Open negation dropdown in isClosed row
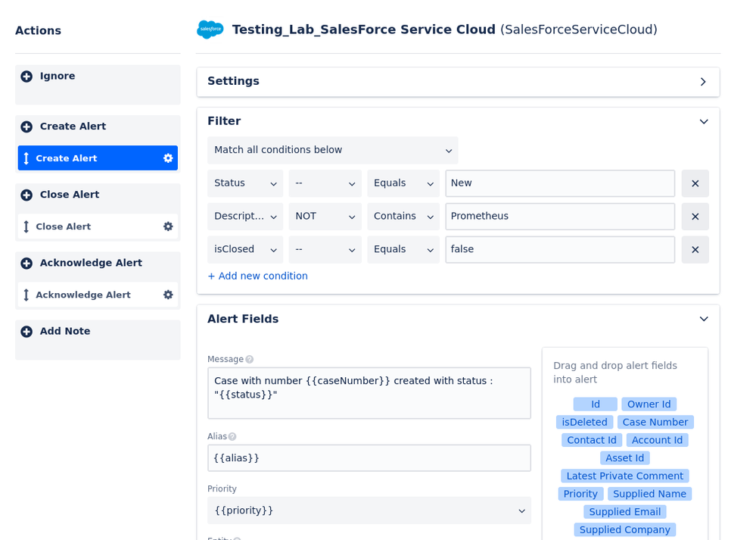Viewport: 756px width, 540px height. coord(325,249)
